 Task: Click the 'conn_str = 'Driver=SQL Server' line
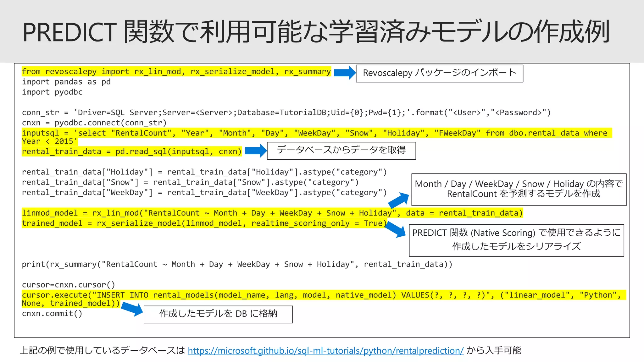coord(286,112)
